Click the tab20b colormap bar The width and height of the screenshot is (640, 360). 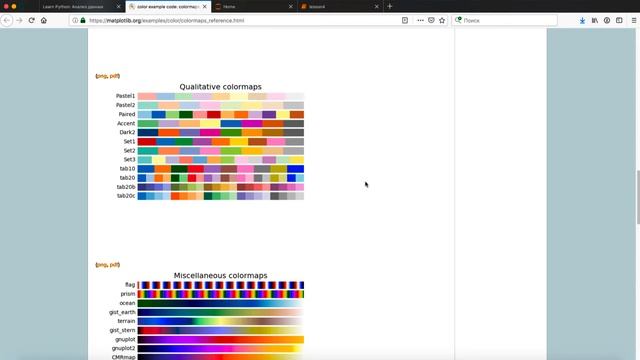click(220, 187)
